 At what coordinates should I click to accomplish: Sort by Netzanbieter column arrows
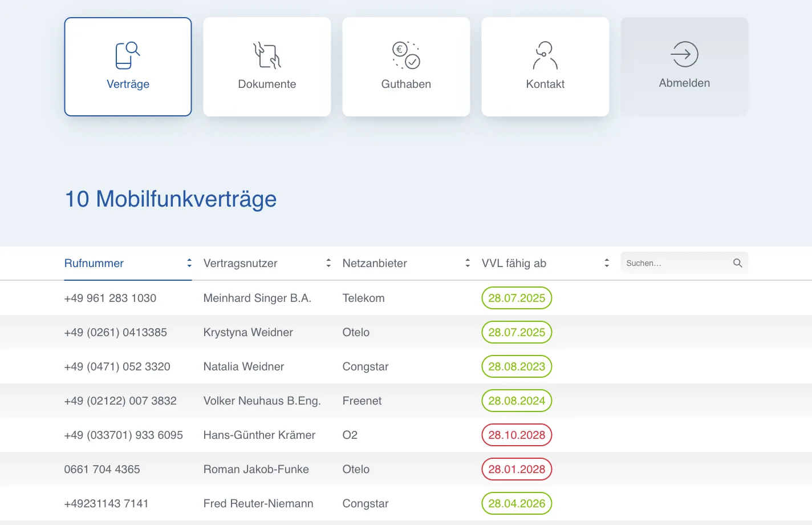point(468,263)
